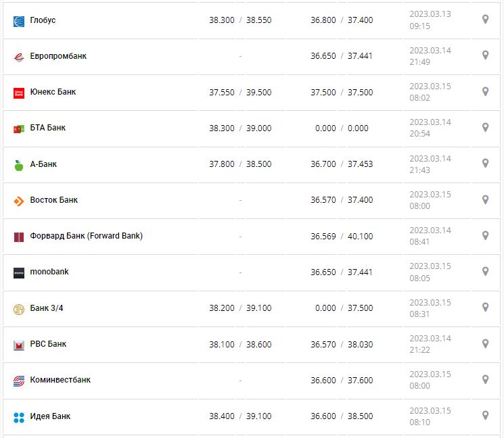The image size is (504, 438).
Task: Click the А-Банк green apple icon
Action: [x=19, y=165]
